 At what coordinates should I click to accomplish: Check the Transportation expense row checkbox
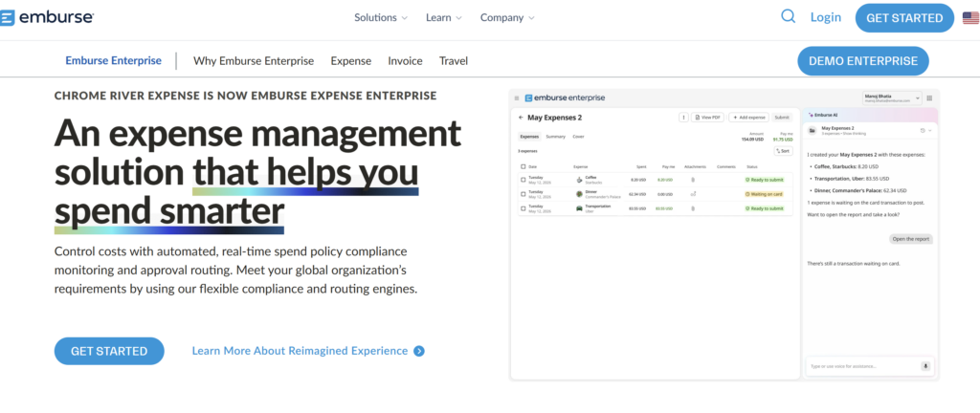click(x=523, y=208)
